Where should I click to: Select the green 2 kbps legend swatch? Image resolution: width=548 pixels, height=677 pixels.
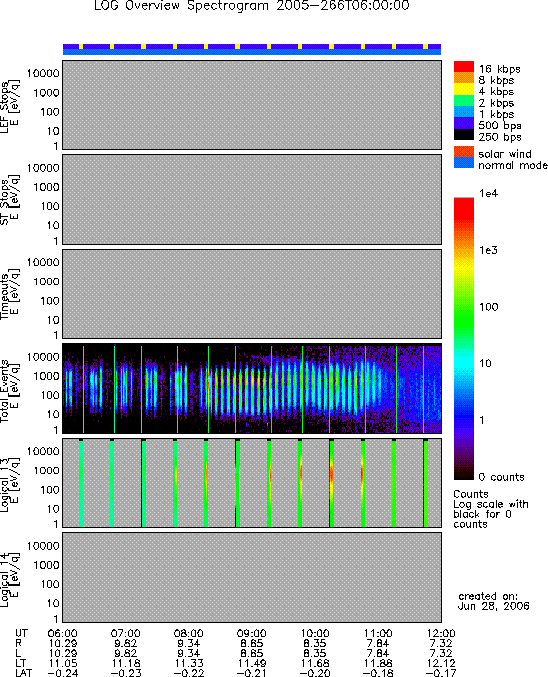464,101
